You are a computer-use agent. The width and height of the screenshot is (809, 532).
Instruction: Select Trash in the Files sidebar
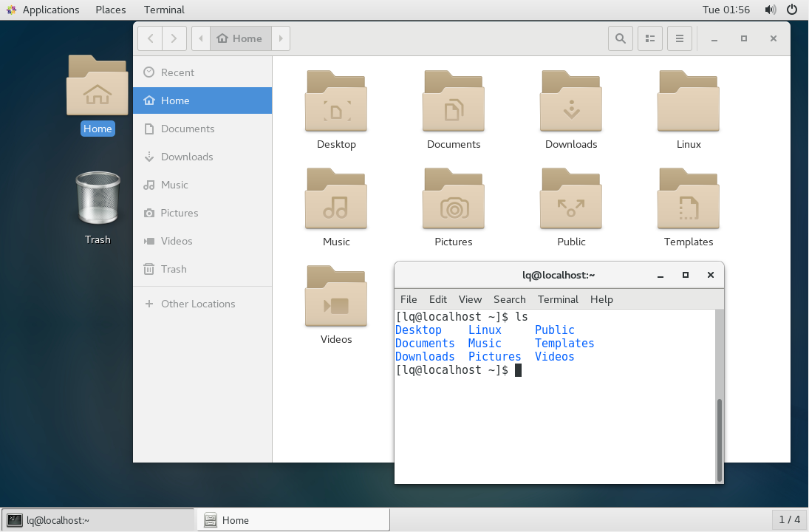pyautogui.click(x=202, y=270)
